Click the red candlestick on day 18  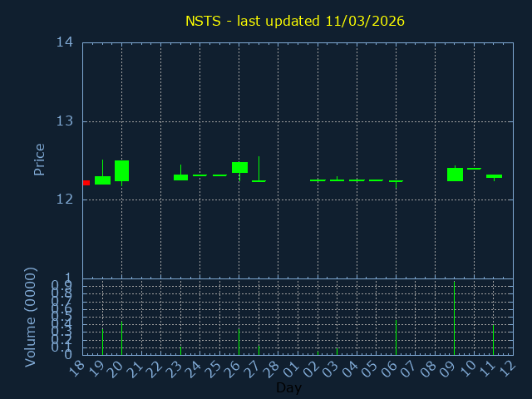pyautogui.click(x=86, y=183)
